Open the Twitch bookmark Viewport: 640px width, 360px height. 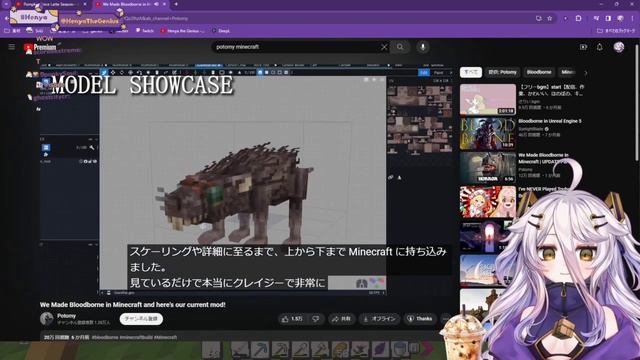click(x=144, y=31)
